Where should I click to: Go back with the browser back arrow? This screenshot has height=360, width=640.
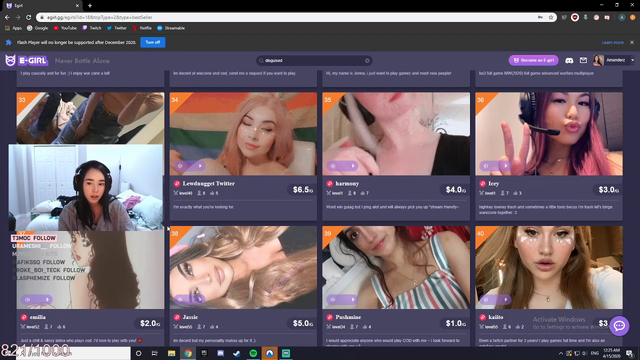pyautogui.click(x=7, y=18)
